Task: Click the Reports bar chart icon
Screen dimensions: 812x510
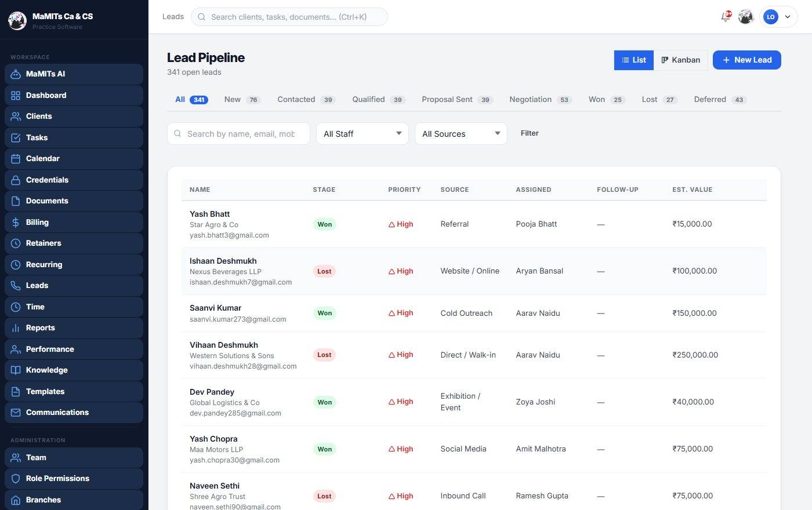Action: (x=16, y=328)
